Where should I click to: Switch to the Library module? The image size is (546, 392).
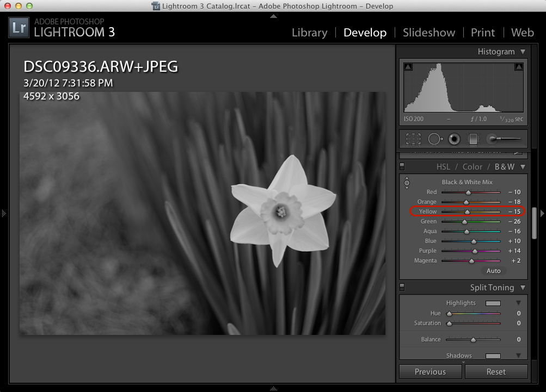309,33
